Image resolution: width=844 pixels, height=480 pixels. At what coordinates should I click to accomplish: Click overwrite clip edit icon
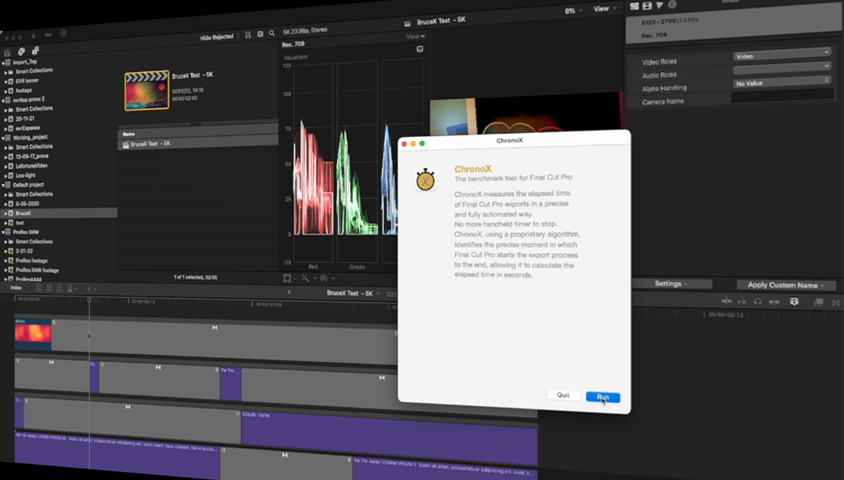70,289
